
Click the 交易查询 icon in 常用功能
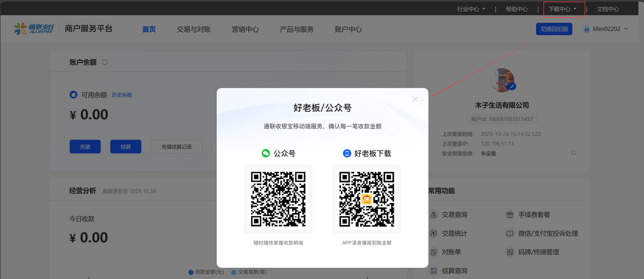[433, 215]
